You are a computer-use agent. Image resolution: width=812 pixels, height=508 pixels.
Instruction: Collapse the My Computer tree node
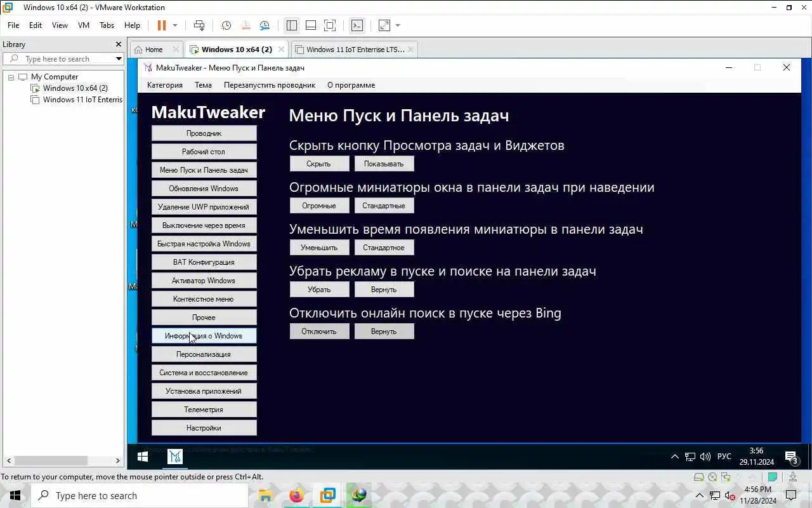point(11,77)
